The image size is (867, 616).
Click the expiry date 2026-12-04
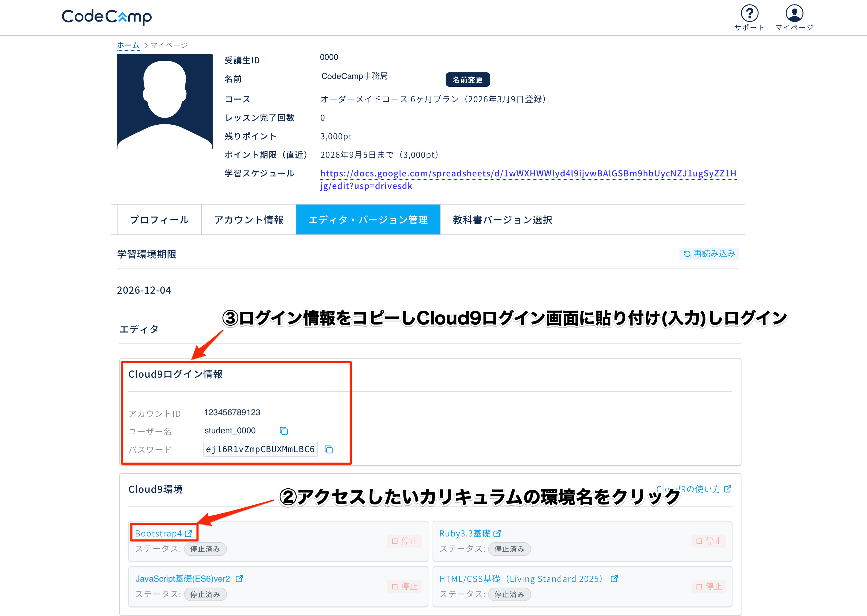pyautogui.click(x=144, y=290)
